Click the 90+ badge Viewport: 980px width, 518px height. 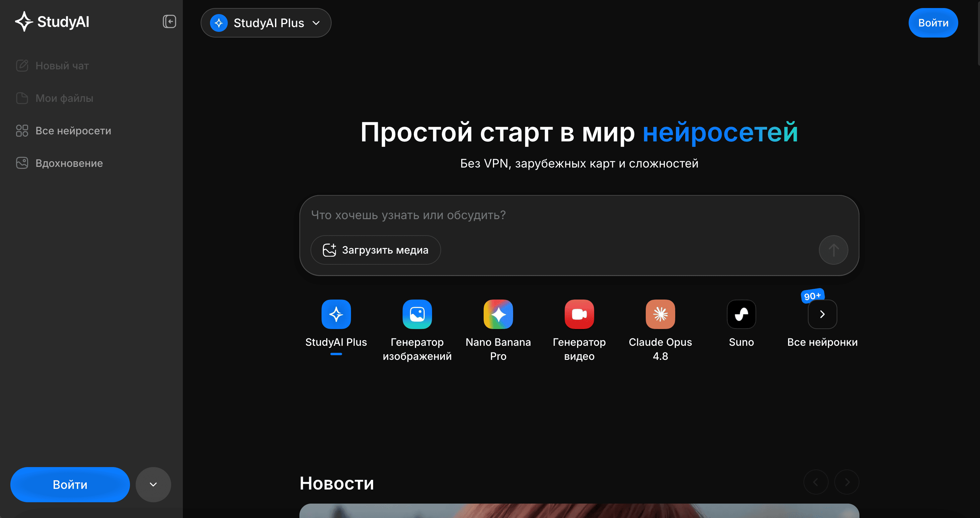click(812, 296)
